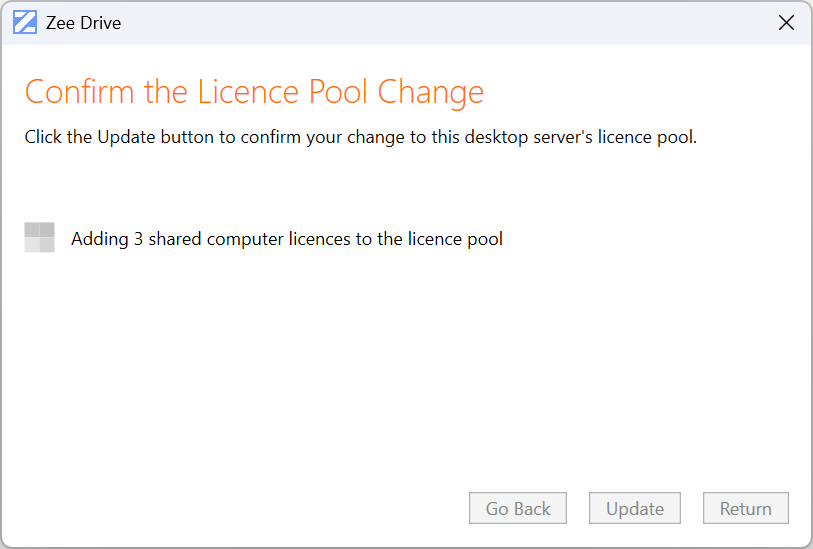Click the Zee Drive window title text

coord(83,23)
